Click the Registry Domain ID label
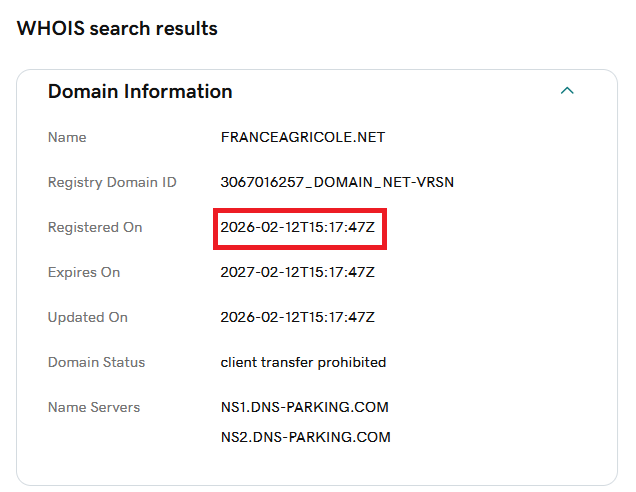 (112, 182)
